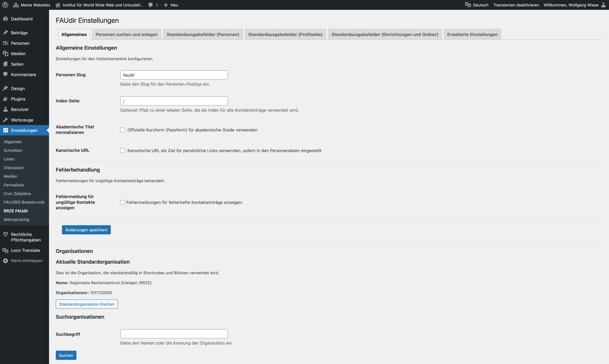The height and width of the screenshot is (364, 609).
Task: Open the comments bubble icon
Action: [150, 5]
